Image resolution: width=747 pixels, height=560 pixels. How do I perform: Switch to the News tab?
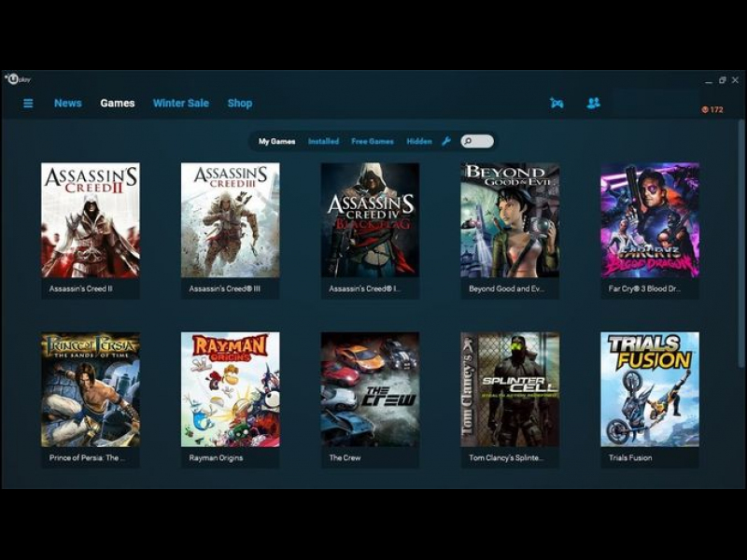[x=67, y=104]
